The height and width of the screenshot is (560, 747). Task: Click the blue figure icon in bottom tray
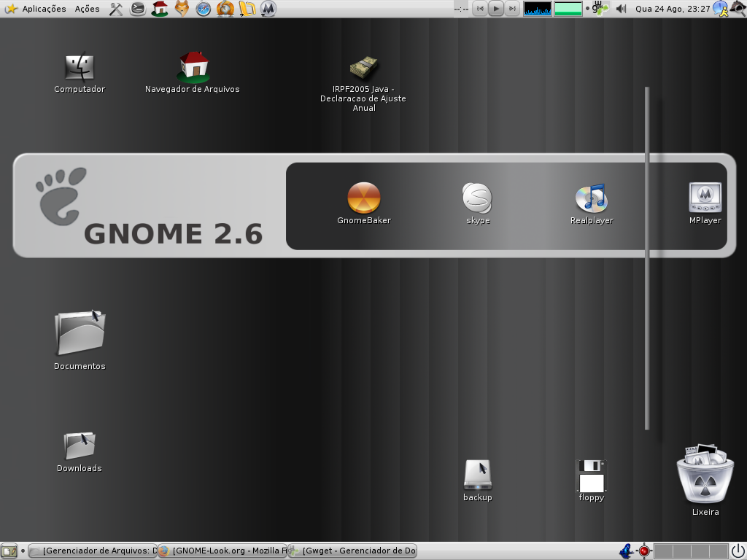pos(626,551)
